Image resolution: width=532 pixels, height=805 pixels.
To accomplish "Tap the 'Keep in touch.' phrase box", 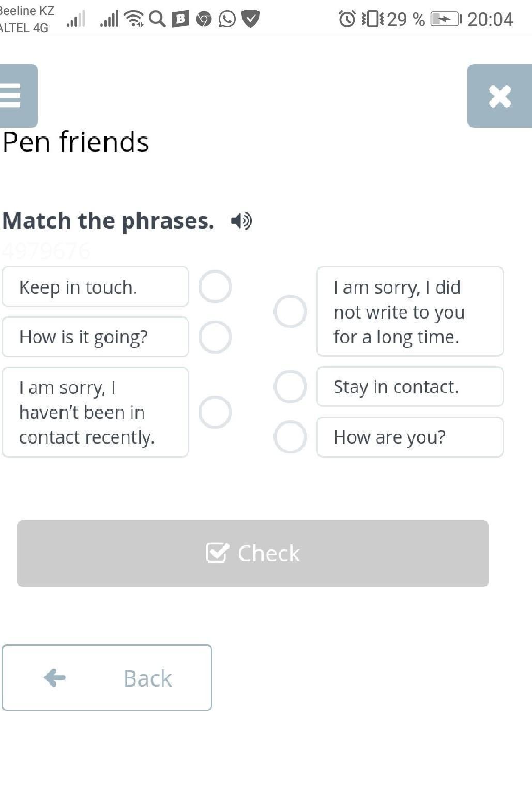I will (95, 287).
